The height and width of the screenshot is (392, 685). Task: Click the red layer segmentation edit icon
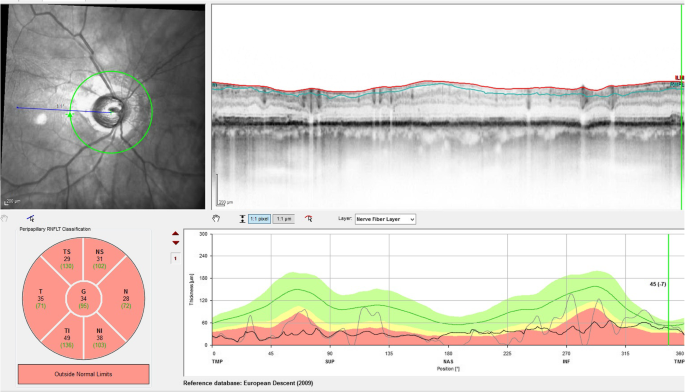tap(308, 219)
